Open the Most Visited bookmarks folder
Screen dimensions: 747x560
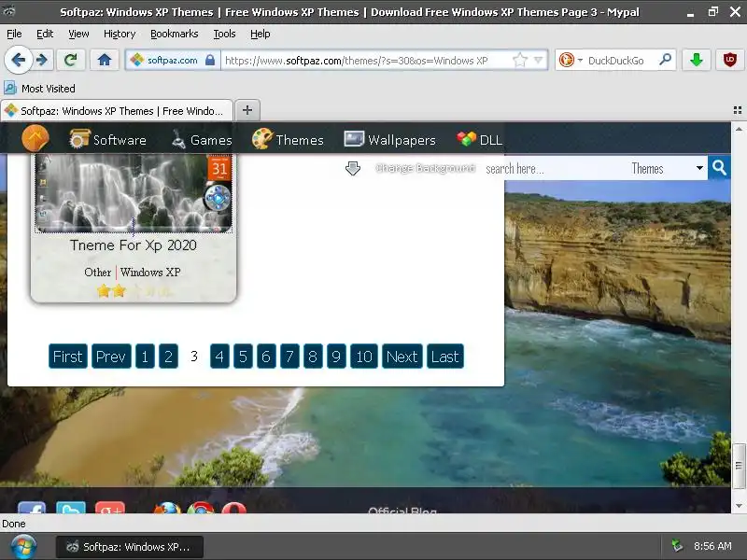tap(39, 88)
